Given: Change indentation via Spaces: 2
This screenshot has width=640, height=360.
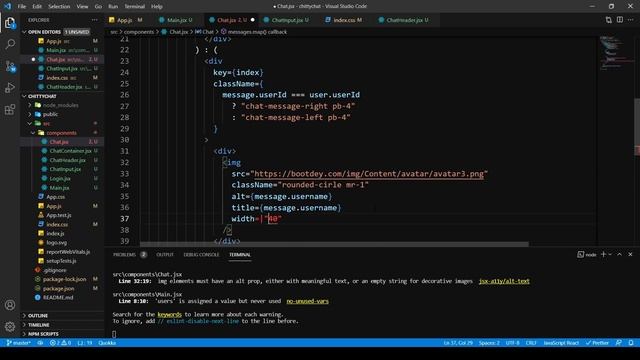Looking at the screenshot, I should (489, 343).
